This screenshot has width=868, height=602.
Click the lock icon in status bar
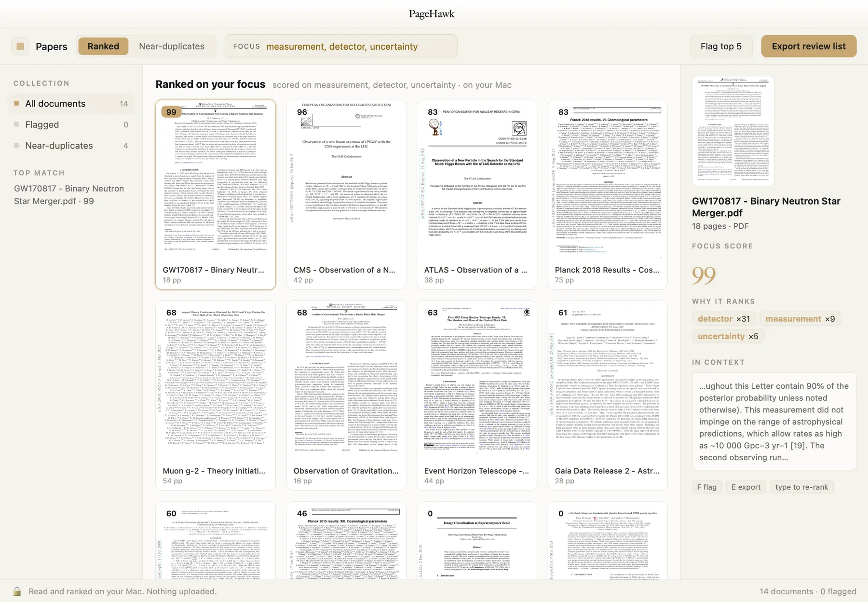(17, 591)
